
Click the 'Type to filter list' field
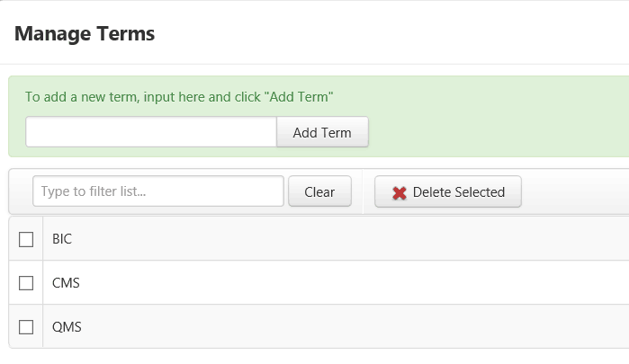click(158, 191)
